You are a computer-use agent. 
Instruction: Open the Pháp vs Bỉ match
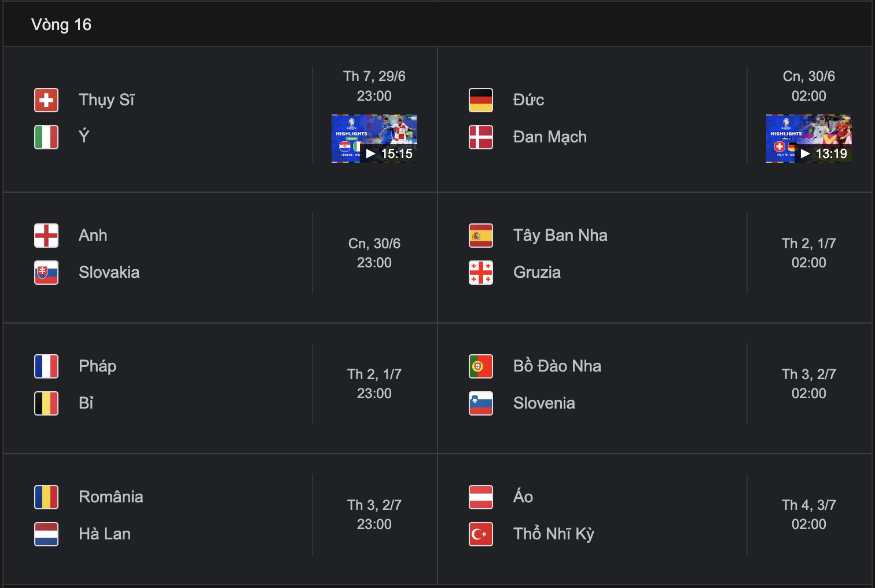coord(220,388)
